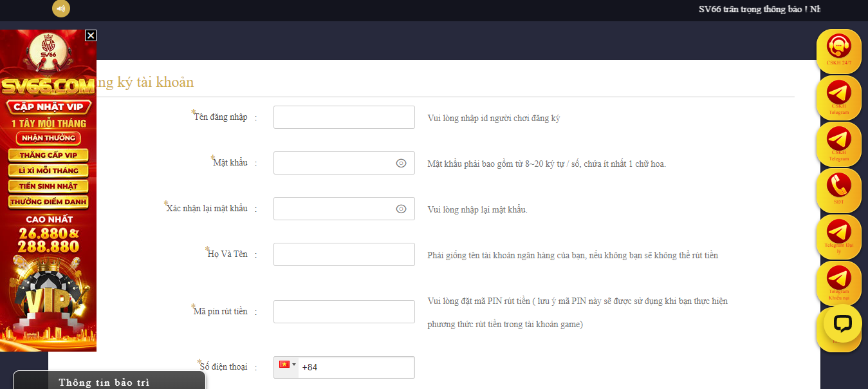The width and height of the screenshot is (868, 389).
Task: Open the Telegram Khiếu nại icon
Action: click(x=838, y=281)
